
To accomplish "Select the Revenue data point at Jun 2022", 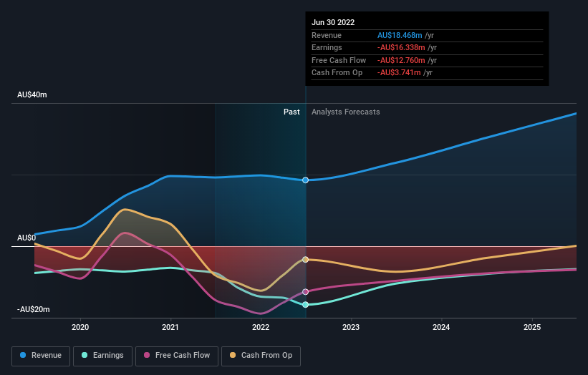I will pyautogui.click(x=306, y=180).
